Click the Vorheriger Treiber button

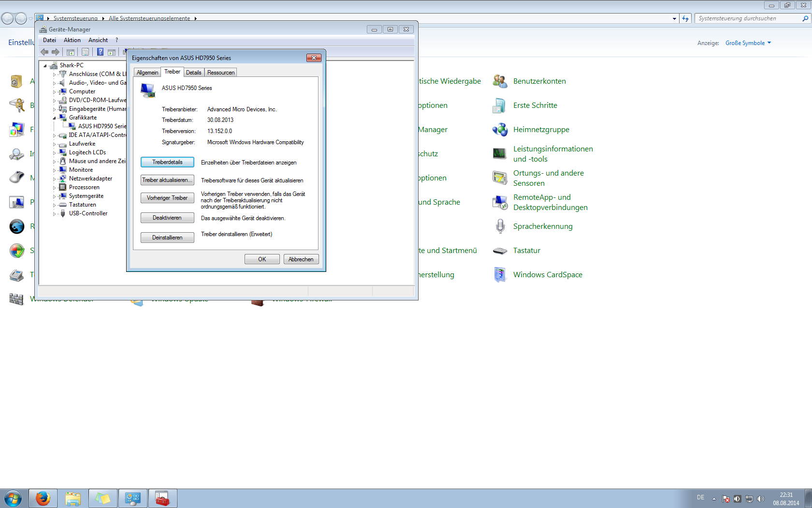point(167,198)
